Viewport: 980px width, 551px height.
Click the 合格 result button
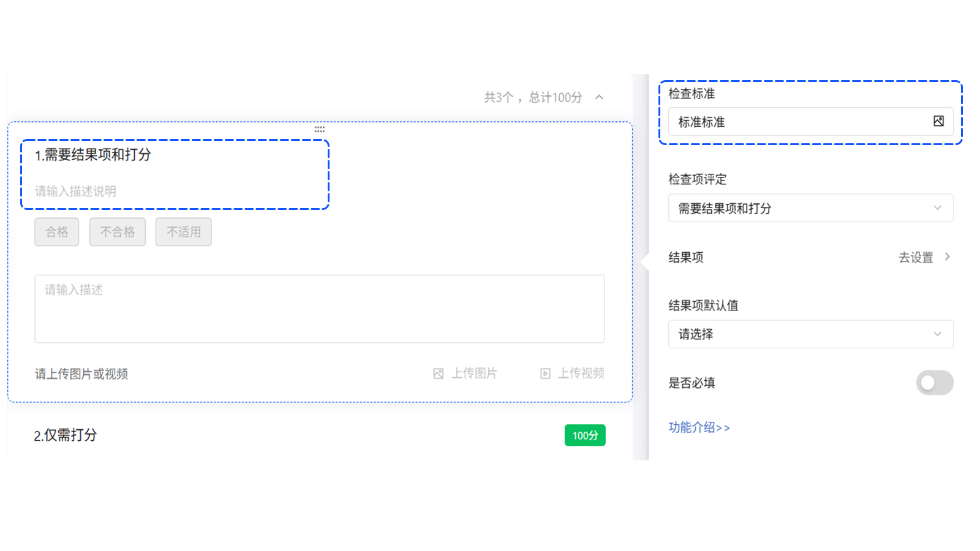point(56,232)
